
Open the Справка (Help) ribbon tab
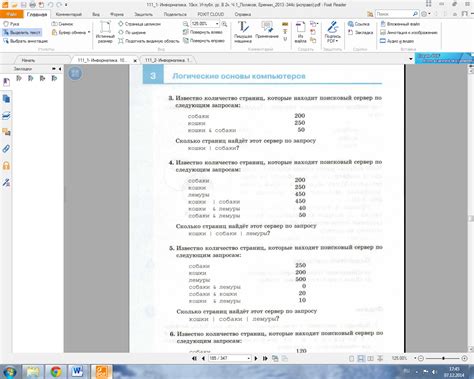coord(242,14)
